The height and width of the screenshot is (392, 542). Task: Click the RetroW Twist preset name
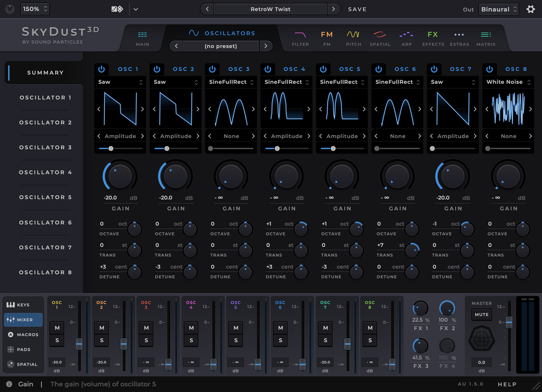(x=270, y=9)
